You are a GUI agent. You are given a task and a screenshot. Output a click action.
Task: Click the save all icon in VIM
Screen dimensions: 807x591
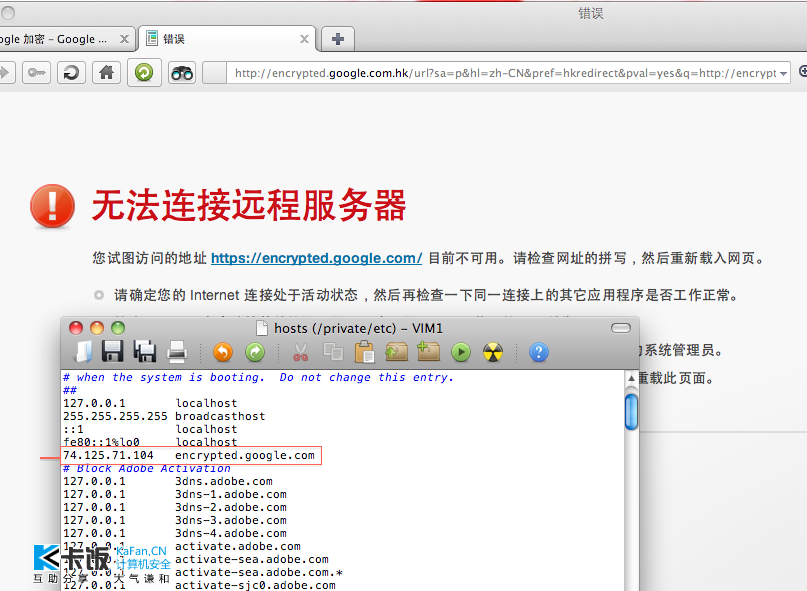(145, 352)
